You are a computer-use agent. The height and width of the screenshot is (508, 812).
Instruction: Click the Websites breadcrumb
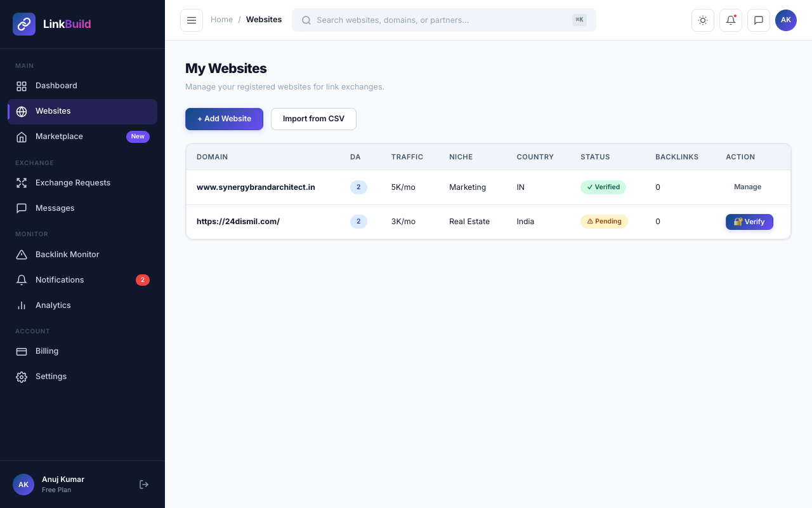[264, 20]
